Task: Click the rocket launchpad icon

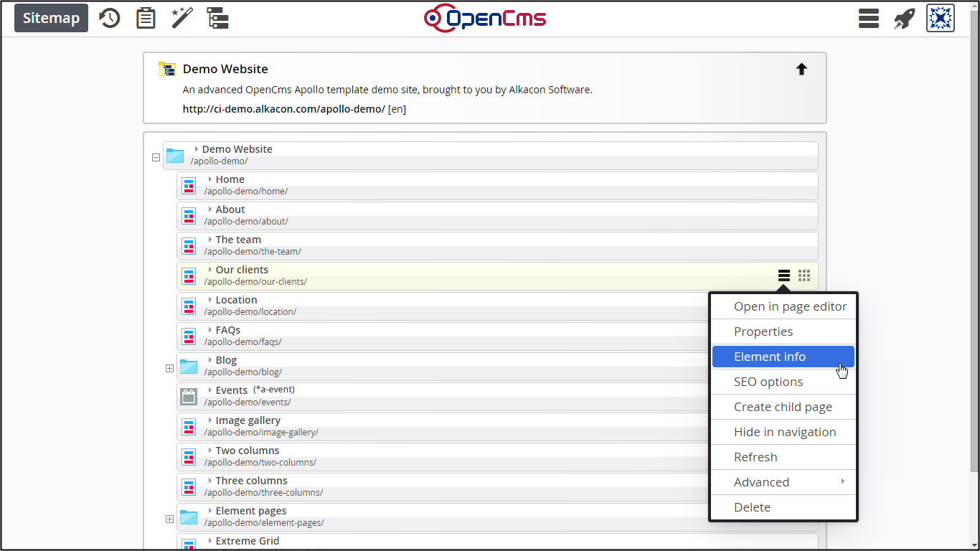Action: coord(904,18)
